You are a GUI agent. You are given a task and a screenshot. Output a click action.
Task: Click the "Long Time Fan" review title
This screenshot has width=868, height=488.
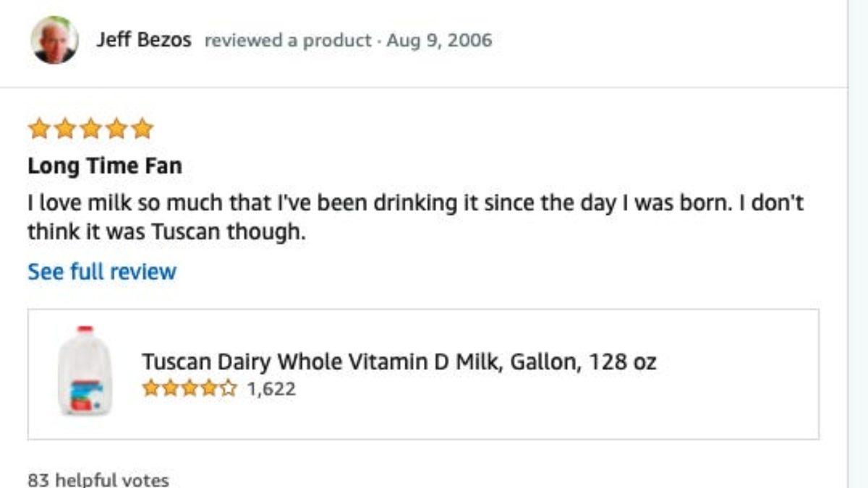point(105,166)
